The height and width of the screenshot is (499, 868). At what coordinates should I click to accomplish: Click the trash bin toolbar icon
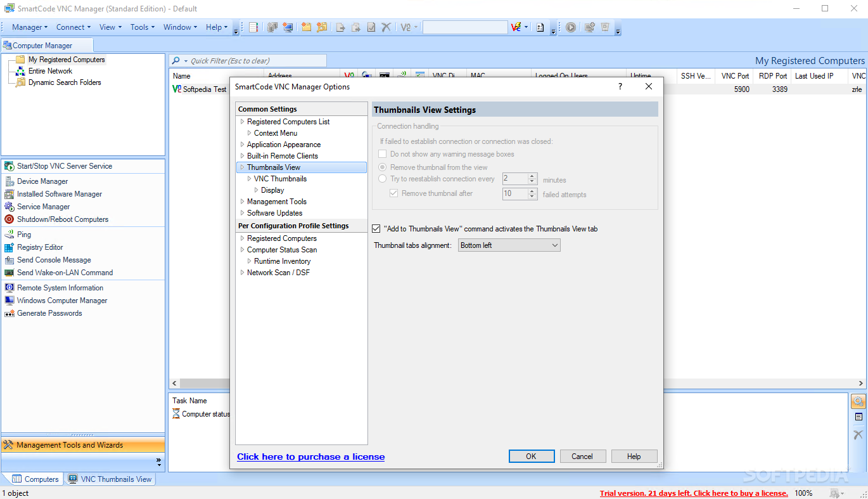pyautogui.click(x=605, y=27)
